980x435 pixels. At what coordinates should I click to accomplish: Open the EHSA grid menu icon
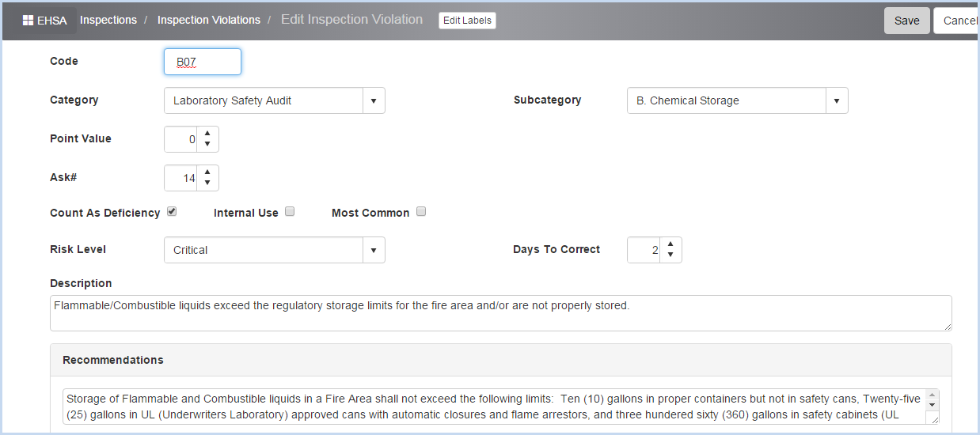point(28,21)
